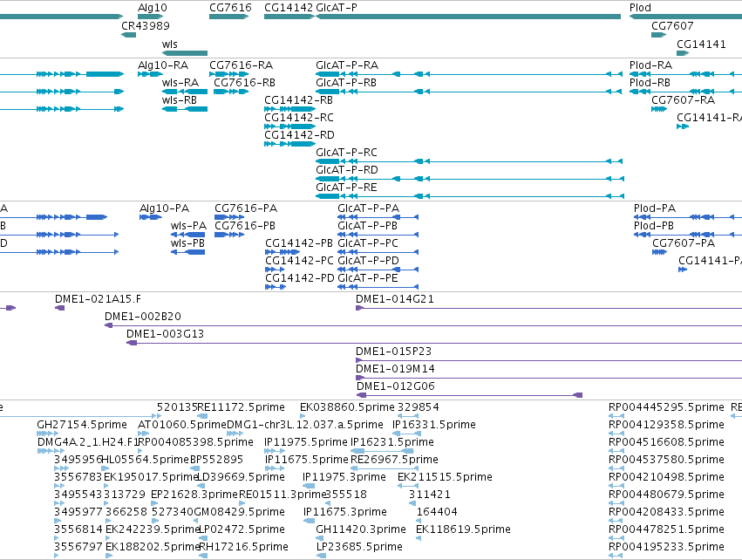This screenshot has width=742, height=560.
Task: Select the GlcAT-P-RD transcript label
Action: [x=347, y=170]
